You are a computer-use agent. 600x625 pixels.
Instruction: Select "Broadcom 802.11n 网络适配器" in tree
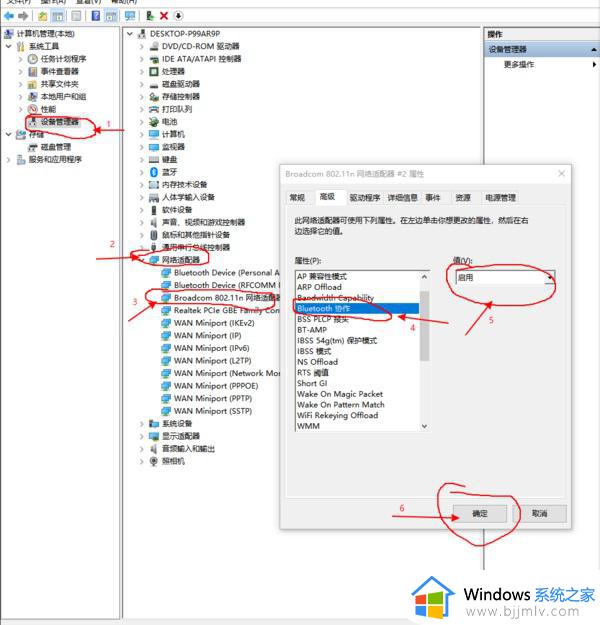click(226, 298)
